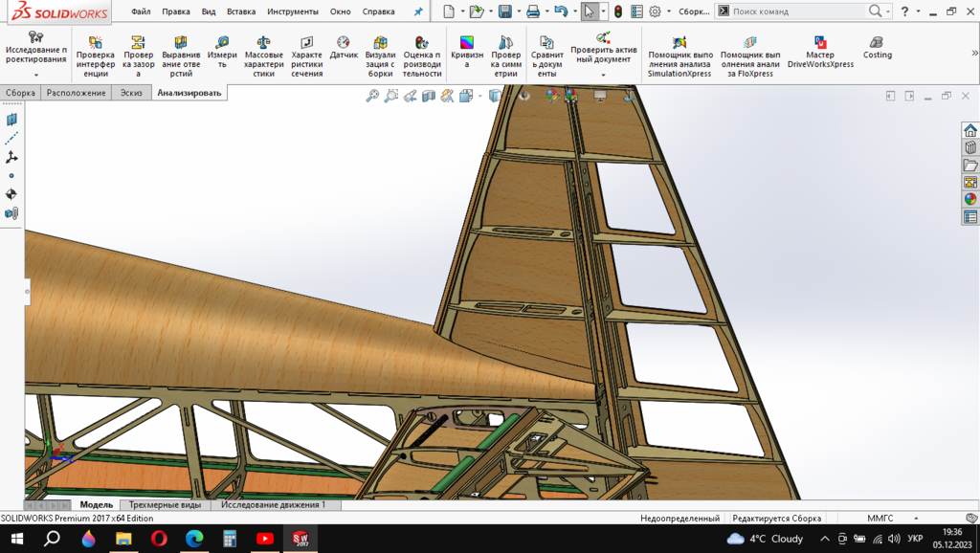Click the SimulationXpress analysis wizard button

(x=679, y=56)
